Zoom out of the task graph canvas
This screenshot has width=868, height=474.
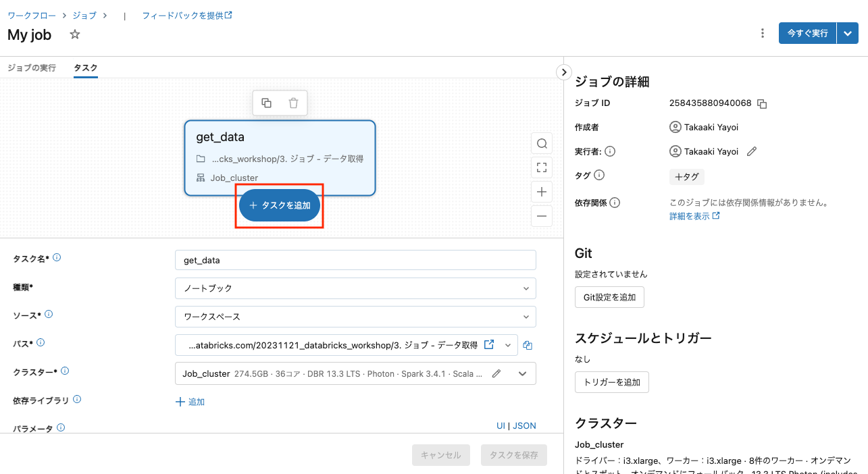tap(541, 216)
